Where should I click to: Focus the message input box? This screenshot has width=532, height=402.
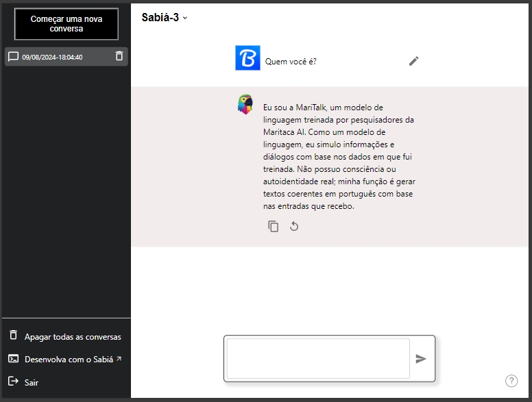(x=318, y=358)
